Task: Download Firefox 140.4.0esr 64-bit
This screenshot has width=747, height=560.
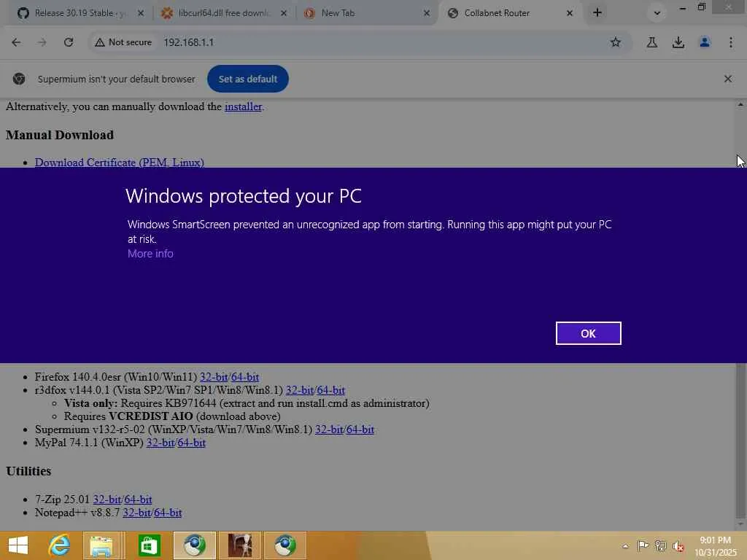Action: (x=245, y=377)
